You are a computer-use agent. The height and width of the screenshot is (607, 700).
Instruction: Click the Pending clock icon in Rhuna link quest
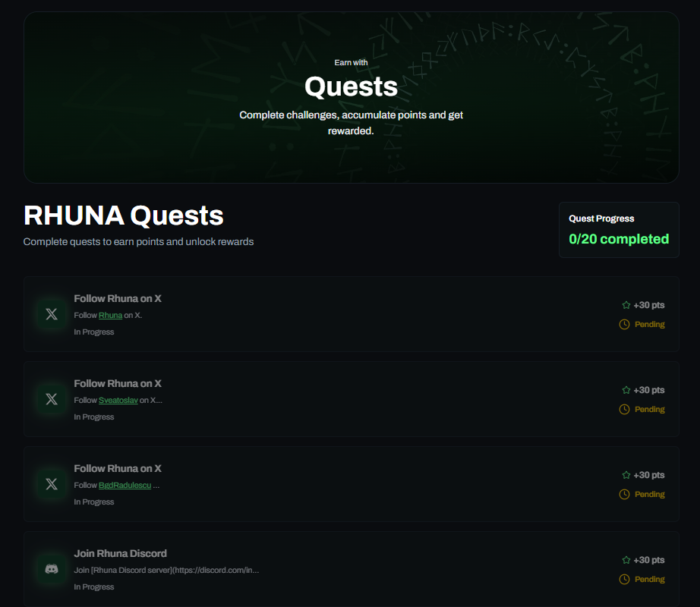(x=624, y=324)
